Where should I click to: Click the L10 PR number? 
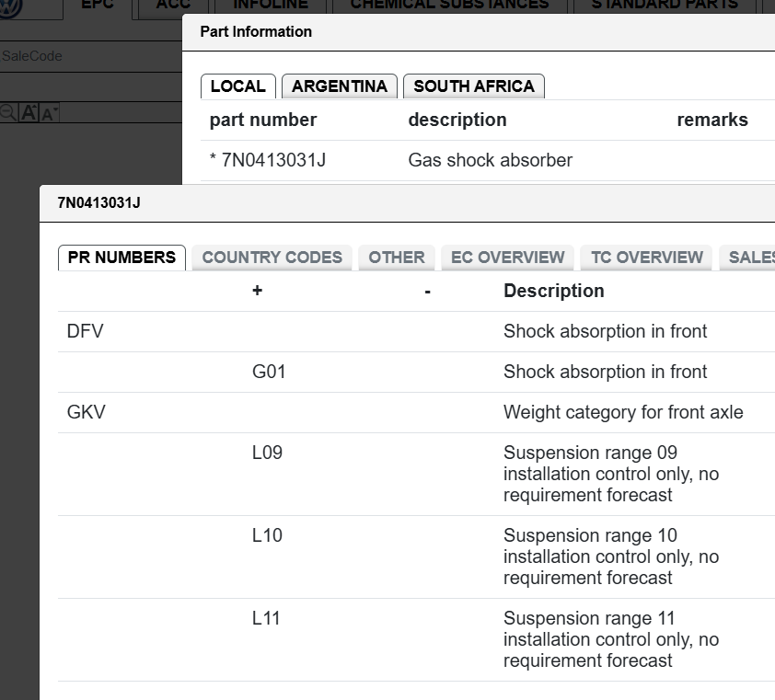(x=267, y=535)
